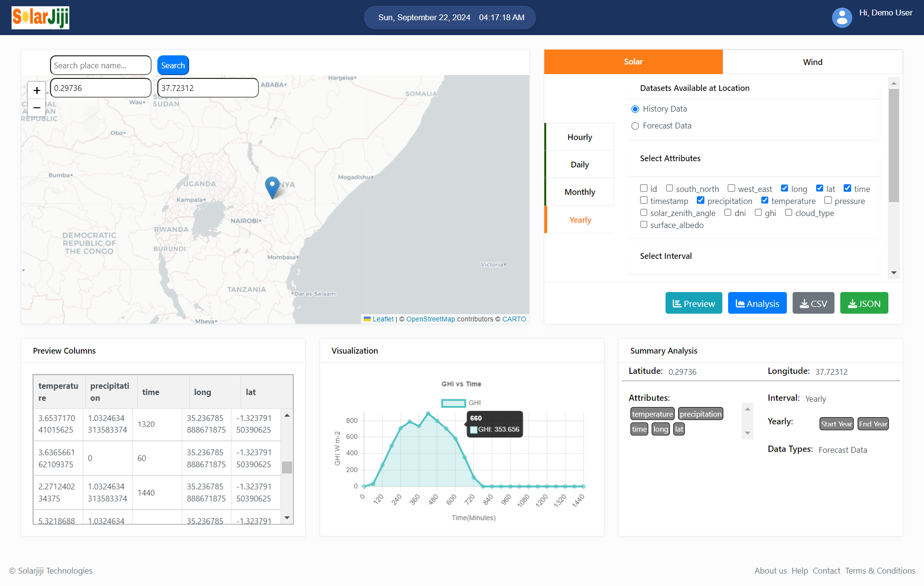Zoom in on the map
Viewport: 924px width, 586px height.
pos(37,90)
